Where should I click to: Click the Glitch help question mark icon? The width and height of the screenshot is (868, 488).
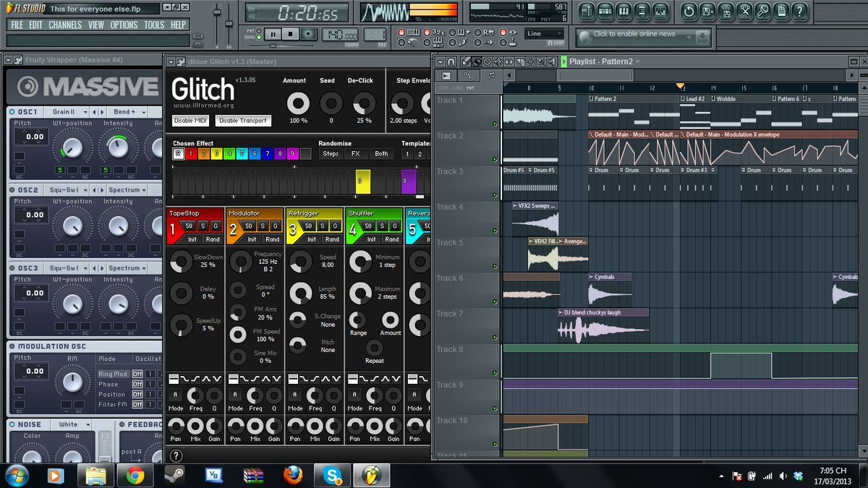(176, 455)
